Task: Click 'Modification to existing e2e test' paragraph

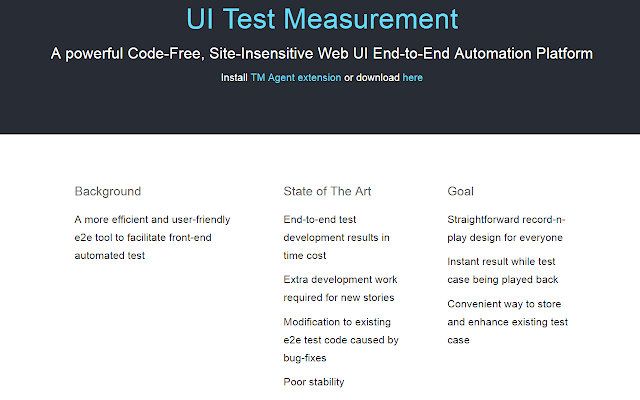Action: 341,340
